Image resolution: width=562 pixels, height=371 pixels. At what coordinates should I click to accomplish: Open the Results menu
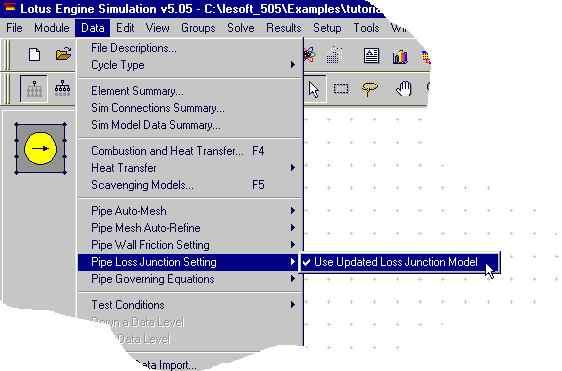(x=284, y=28)
